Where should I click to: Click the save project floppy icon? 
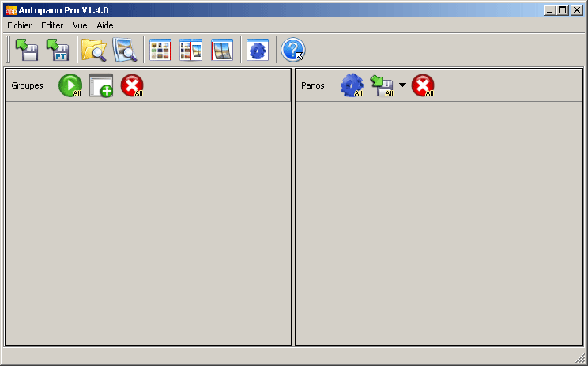(27, 50)
